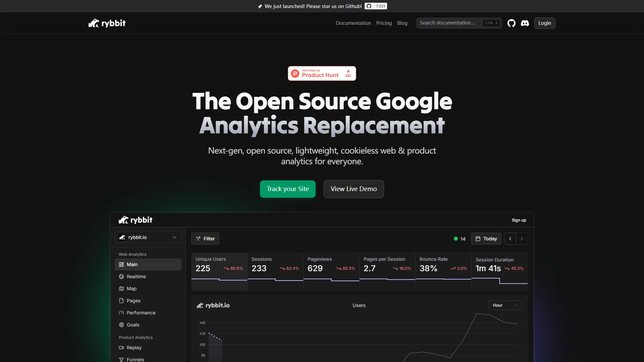644x362 pixels.
Task: Open the Map view in the sidebar
Action: pyautogui.click(x=131, y=289)
